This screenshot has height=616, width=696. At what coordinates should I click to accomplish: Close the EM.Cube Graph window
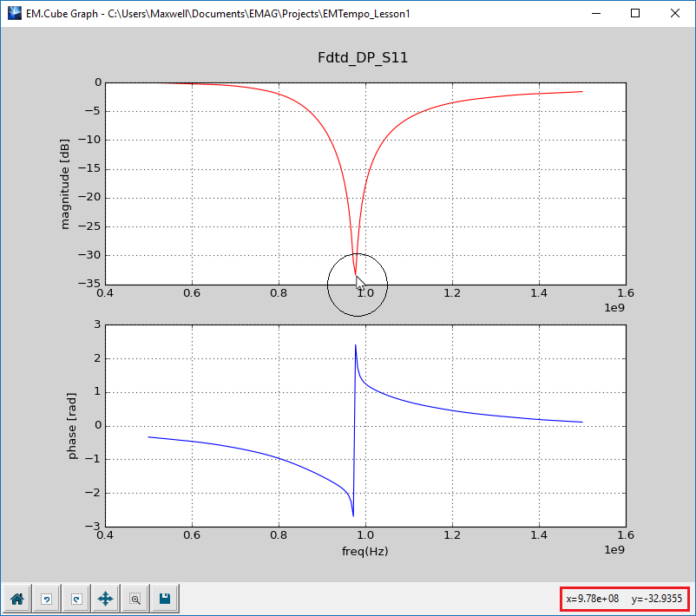tap(674, 13)
